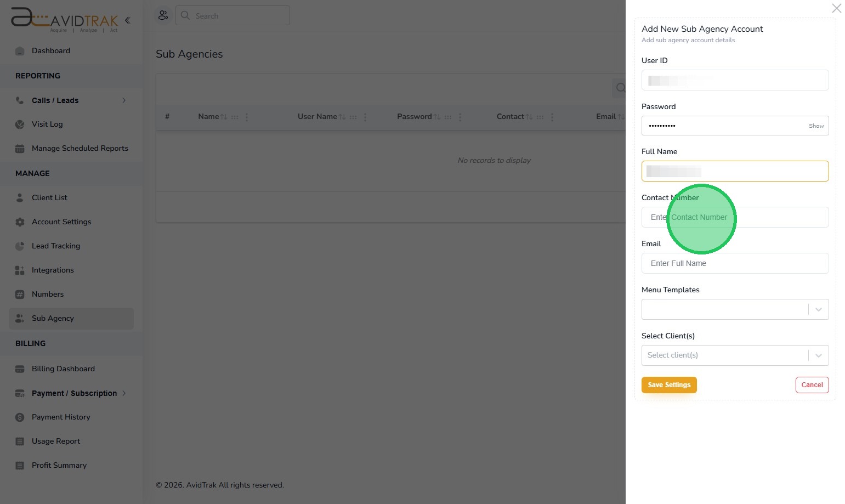Expand the Calls / Leads submenu
Screen dimensions: 845x504
(x=124, y=100)
